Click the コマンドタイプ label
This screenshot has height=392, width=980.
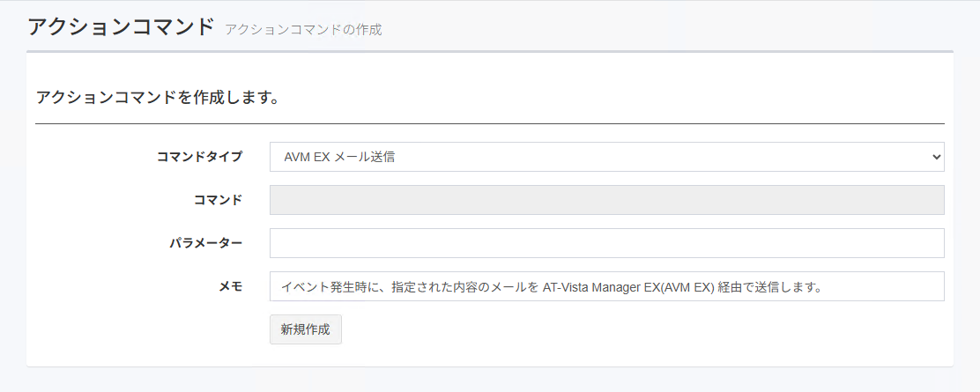(x=198, y=157)
